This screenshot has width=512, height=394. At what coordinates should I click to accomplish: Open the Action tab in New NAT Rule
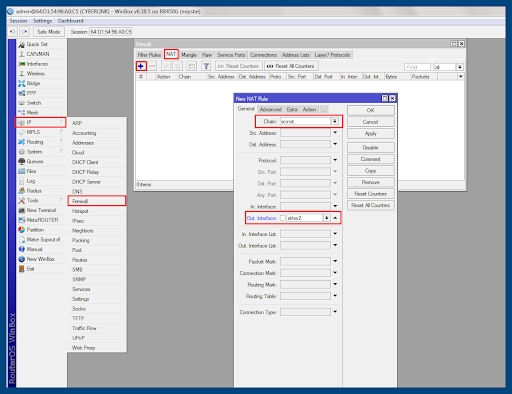[x=309, y=109]
